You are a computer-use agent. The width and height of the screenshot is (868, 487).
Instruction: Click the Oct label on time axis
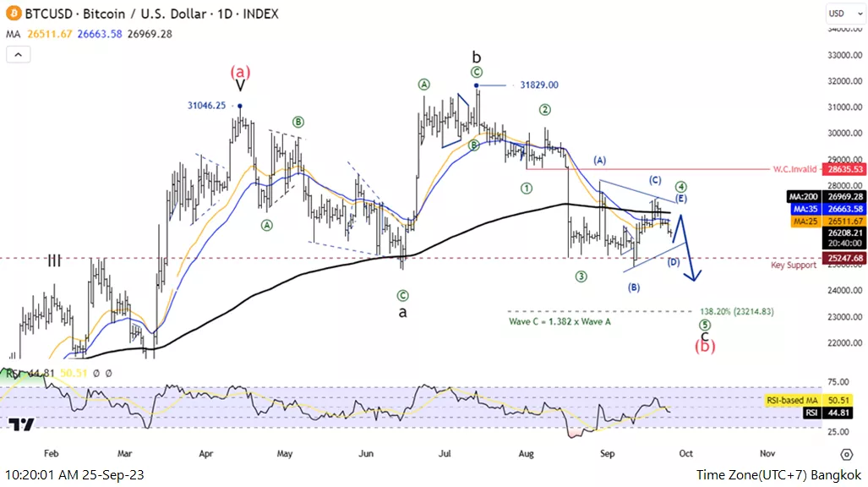pos(686,453)
